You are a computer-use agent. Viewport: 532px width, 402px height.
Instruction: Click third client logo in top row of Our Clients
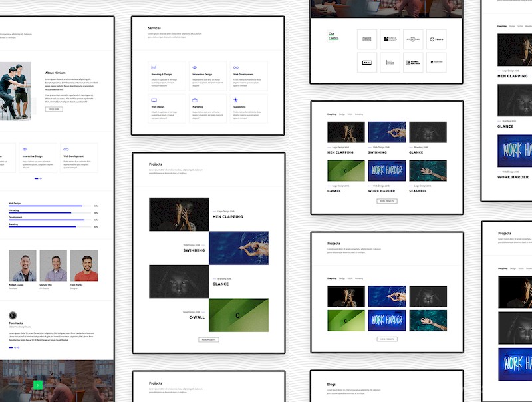click(413, 39)
